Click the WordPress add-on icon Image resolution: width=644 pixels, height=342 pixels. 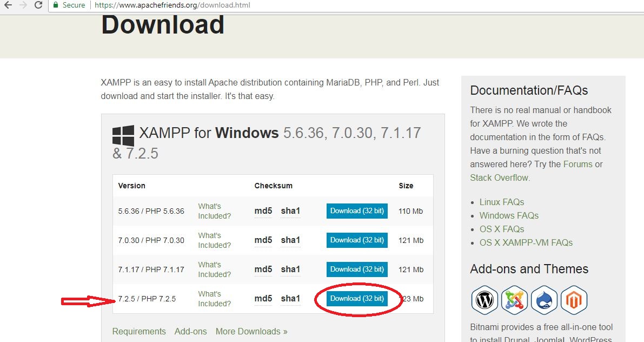pyautogui.click(x=484, y=300)
